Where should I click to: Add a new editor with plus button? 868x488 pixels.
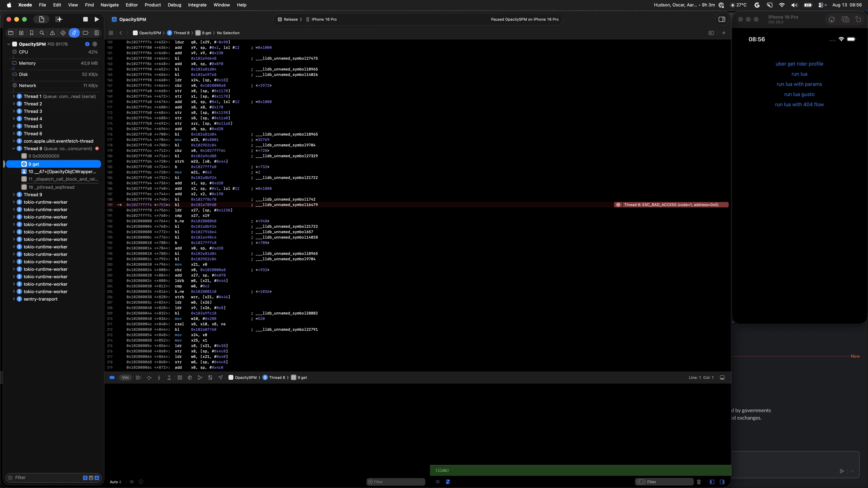(x=724, y=33)
